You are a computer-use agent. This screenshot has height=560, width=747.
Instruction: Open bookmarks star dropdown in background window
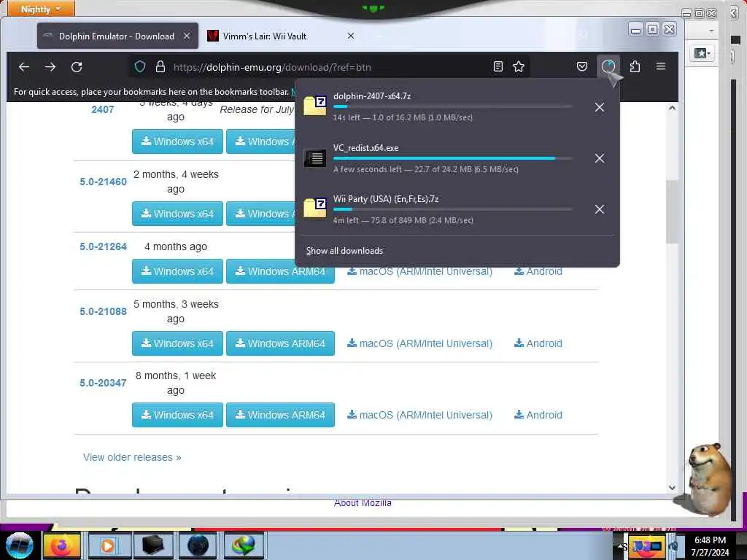702,53
